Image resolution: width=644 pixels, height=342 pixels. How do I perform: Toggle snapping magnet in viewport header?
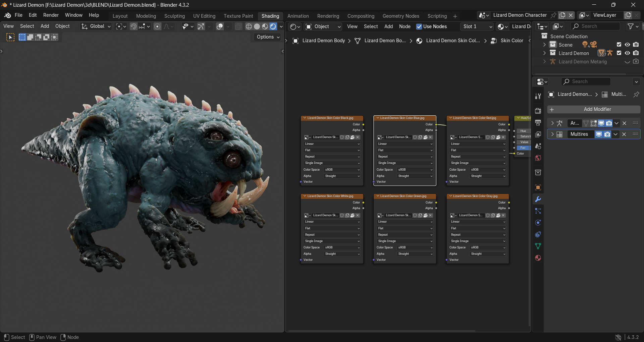coord(133,26)
